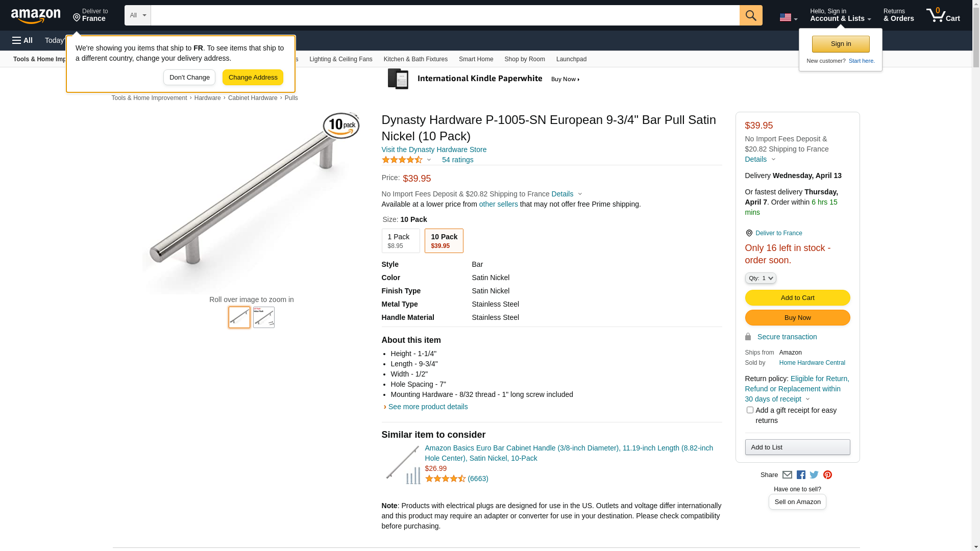Check the gift receipt checkbox
The height and width of the screenshot is (551, 980).
click(750, 410)
